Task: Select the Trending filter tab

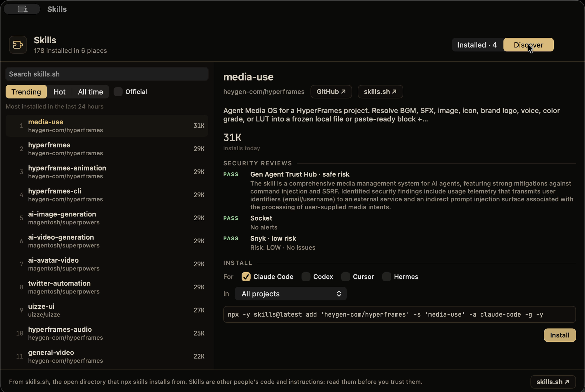Action: pos(26,92)
